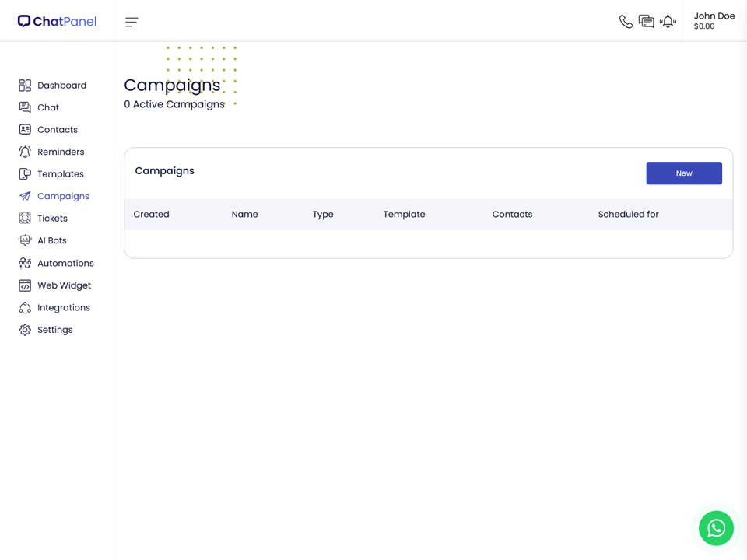747x560 pixels.
Task: Click the Templates document icon
Action: [x=25, y=173]
